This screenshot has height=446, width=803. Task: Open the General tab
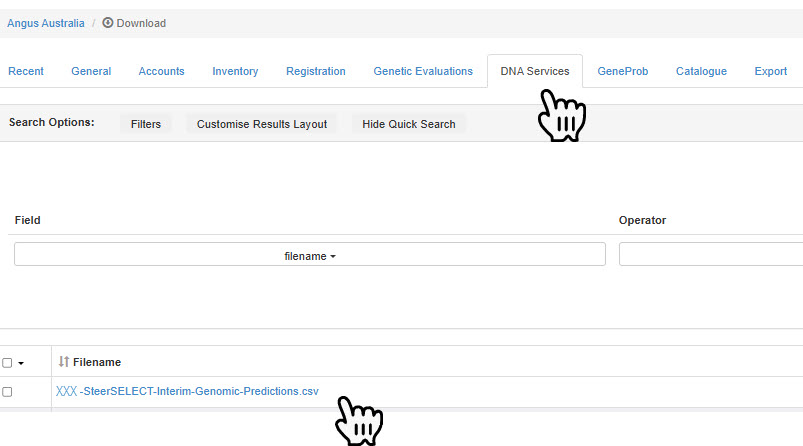tap(91, 71)
